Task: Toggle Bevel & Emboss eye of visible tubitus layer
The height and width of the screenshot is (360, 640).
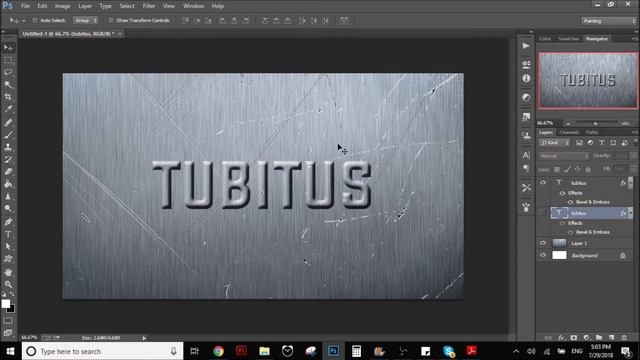Action: [570, 202]
